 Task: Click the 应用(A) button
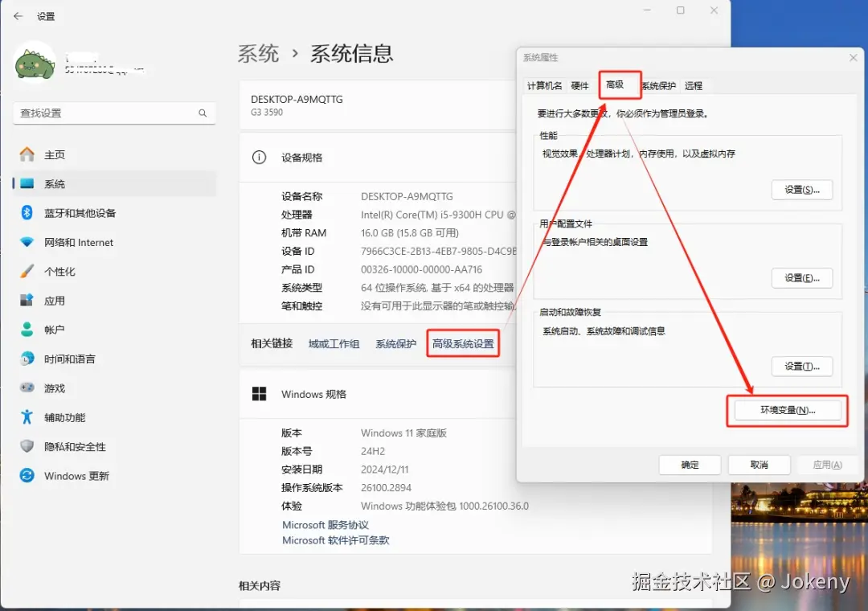click(x=828, y=465)
